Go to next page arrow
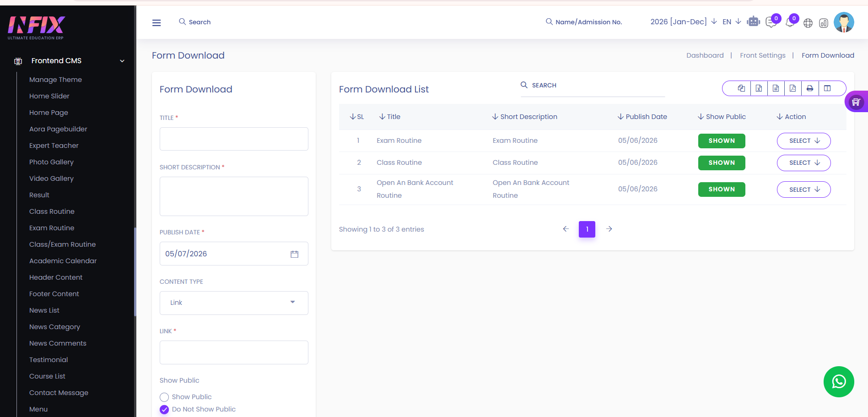Image resolution: width=868 pixels, height=417 pixels. 609,229
